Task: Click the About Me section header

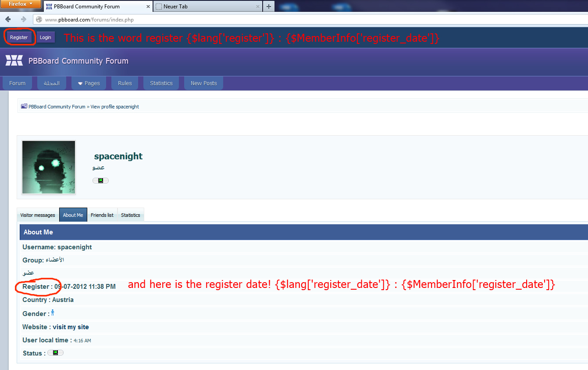Action: pos(303,232)
